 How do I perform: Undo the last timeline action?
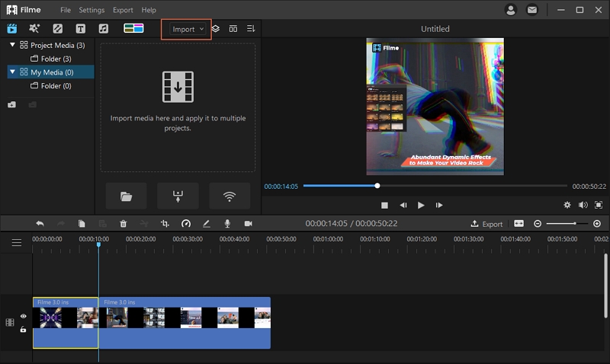40,223
